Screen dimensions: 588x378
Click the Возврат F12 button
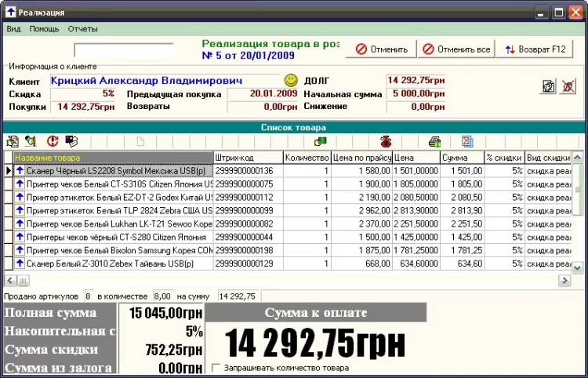pyautogui.click(x=535, y=49)
